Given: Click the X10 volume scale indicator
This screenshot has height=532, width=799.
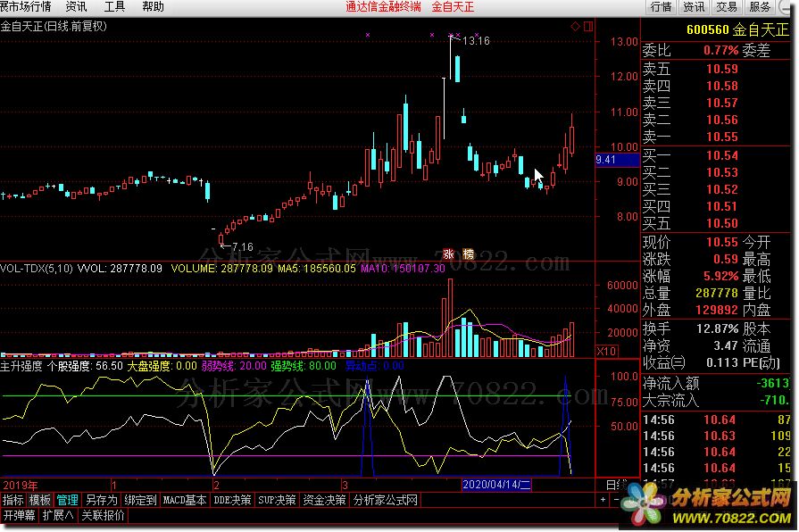Looking at the screenshot, I should pos(607,351).
